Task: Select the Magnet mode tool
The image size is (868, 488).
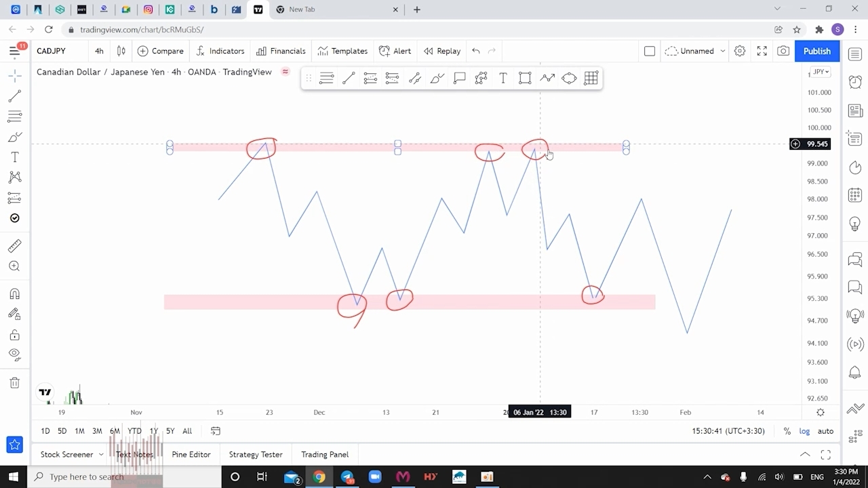Action: click(14, 293)
